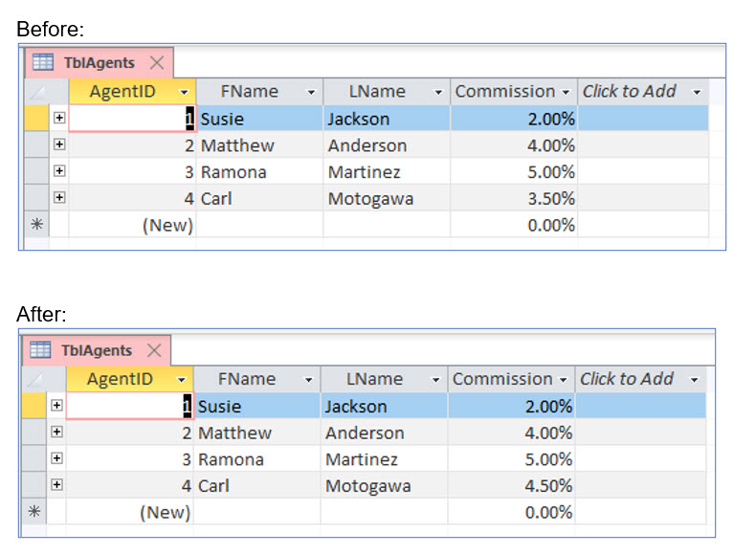This screenshot has height=555, width=756.
Task: Click the 5.00% cell in the Before table
Action: click(x=514, y=171)
